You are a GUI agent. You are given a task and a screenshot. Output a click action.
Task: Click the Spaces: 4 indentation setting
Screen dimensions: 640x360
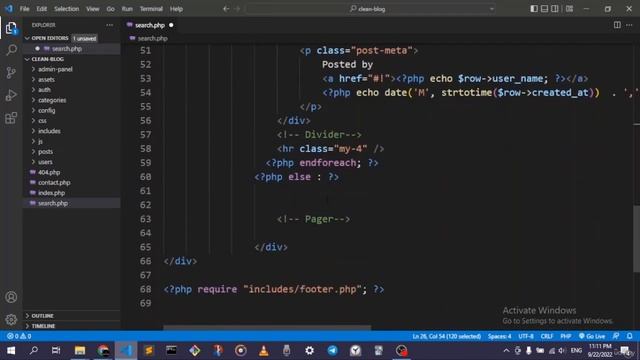click(x=499, y=336)
